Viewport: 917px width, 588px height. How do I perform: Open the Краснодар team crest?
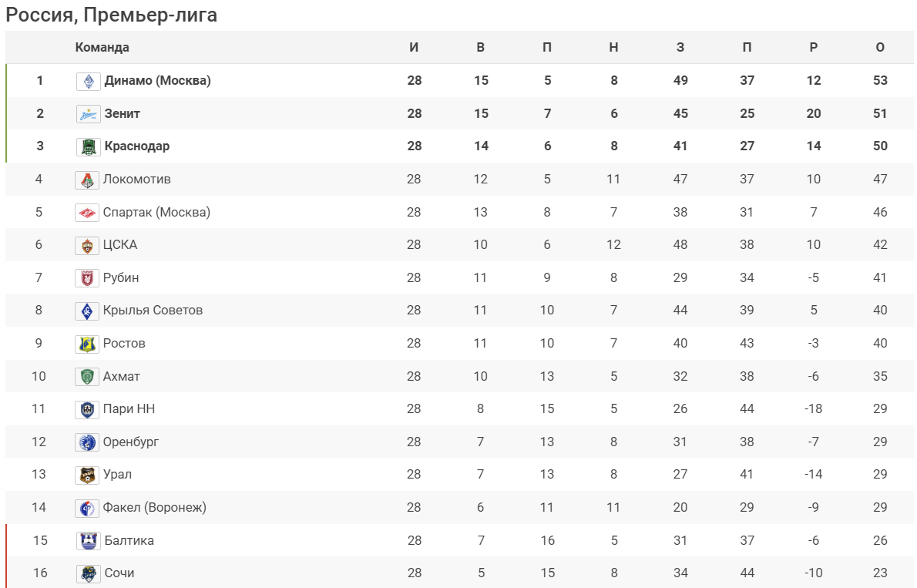(x=89, y=146)
